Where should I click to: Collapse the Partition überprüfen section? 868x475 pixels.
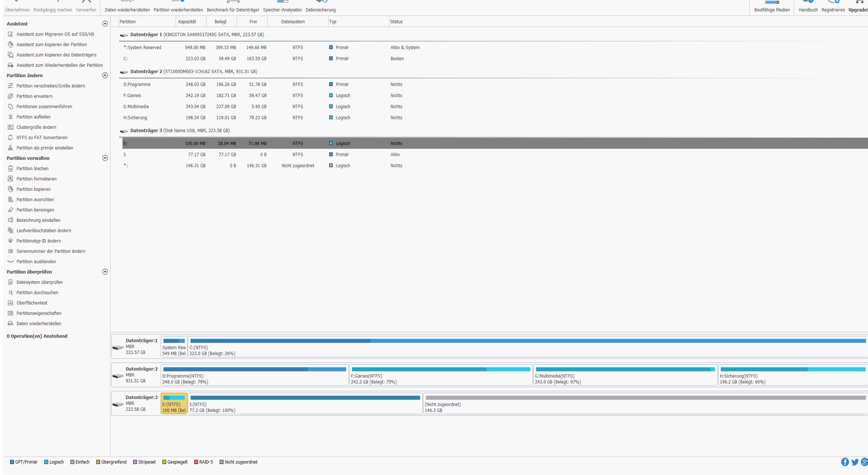tap(105, 272)
